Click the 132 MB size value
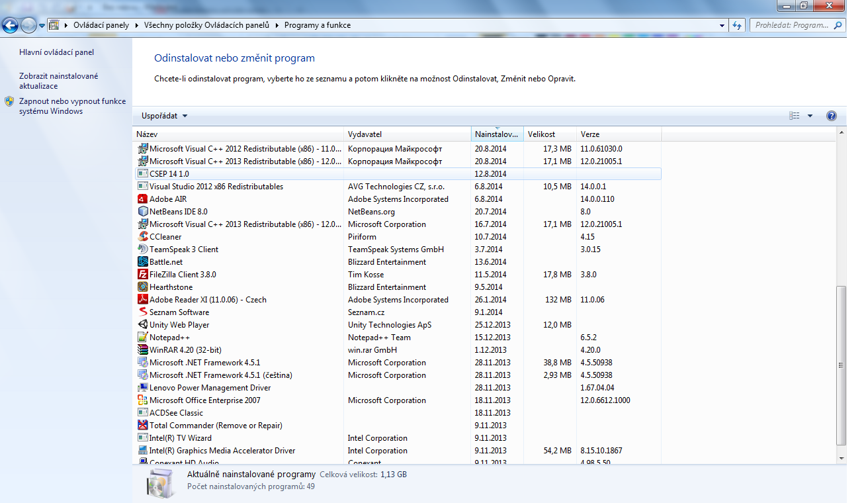 (x=558, y=300)
